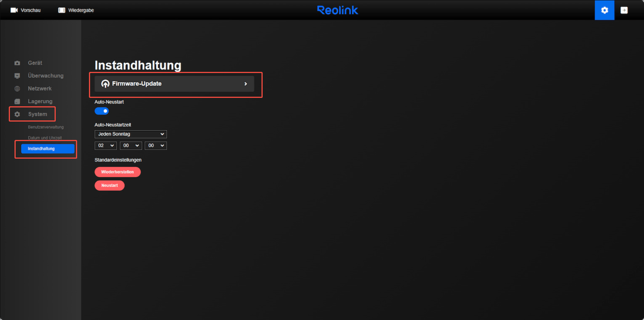The image size is (644, 320).
Task: Open the Jeden Sonntag day dropdown
Action: coord(131,134)
